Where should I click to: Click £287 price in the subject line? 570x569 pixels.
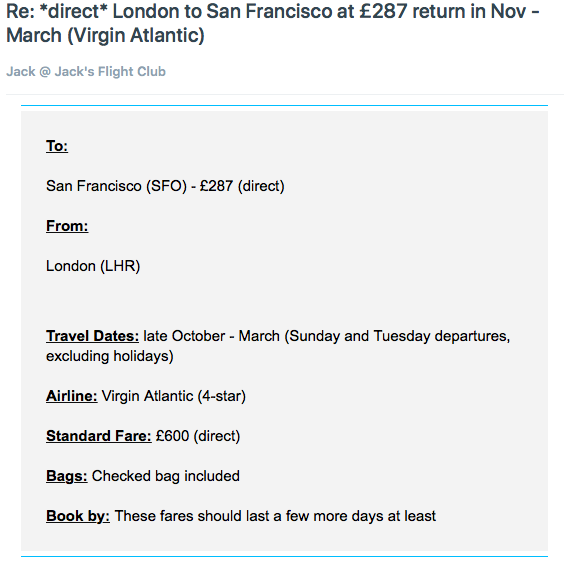click(383, 12)
